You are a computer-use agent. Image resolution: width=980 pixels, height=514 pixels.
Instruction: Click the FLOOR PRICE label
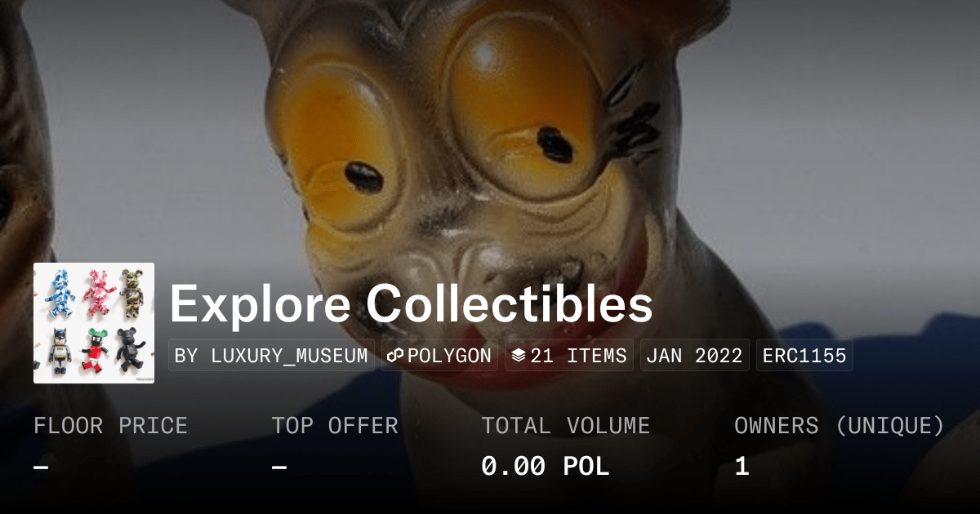[110, 426]
